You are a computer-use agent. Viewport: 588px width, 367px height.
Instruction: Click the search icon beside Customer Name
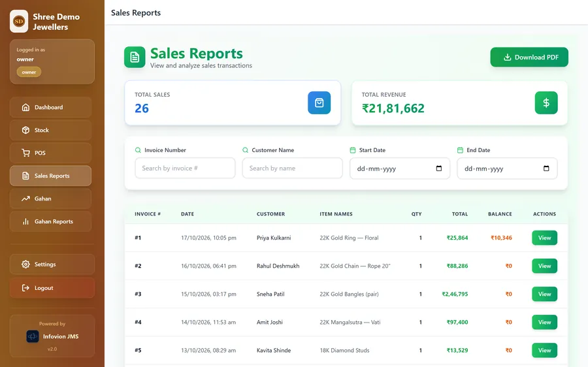pyautogui.click(x=245, y=150)
